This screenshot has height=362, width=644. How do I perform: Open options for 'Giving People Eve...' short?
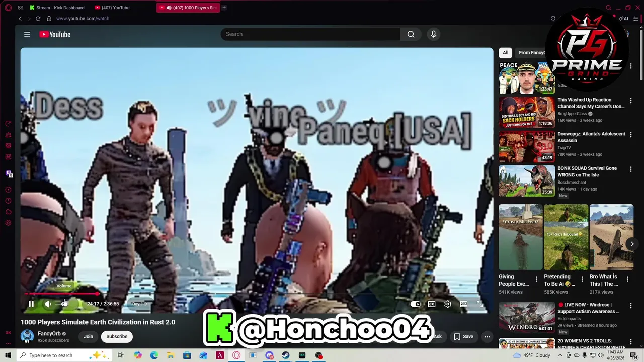536,279
